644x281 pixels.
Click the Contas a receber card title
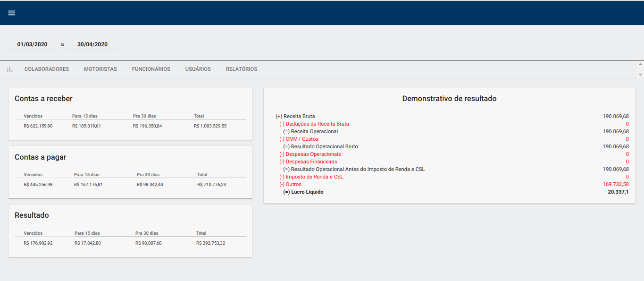coord(43,99)
